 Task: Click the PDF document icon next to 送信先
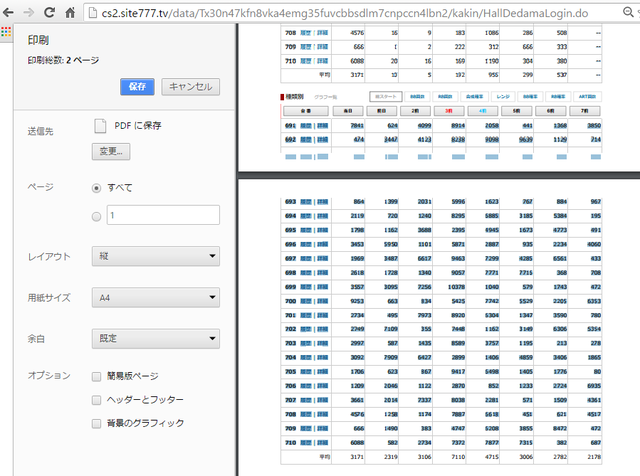coord(100,126)
